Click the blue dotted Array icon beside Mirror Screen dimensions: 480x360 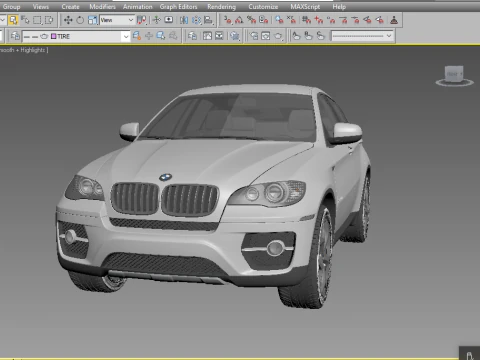point(196,20)
